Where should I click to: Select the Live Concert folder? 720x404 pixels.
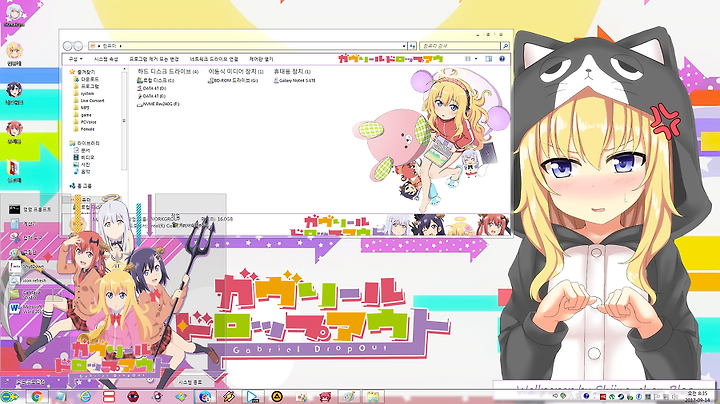[x=89, y=101]
